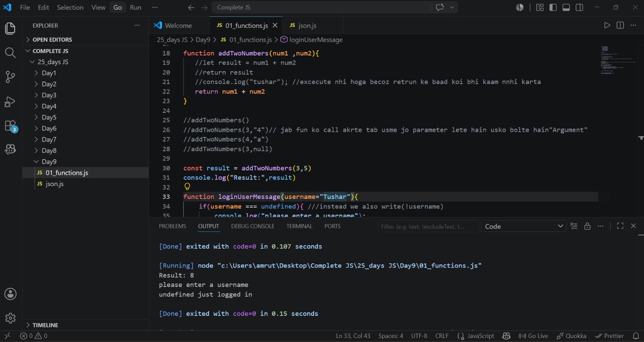Switch to the Terminal panel tab
644x342 pixels.
point(299,226)
